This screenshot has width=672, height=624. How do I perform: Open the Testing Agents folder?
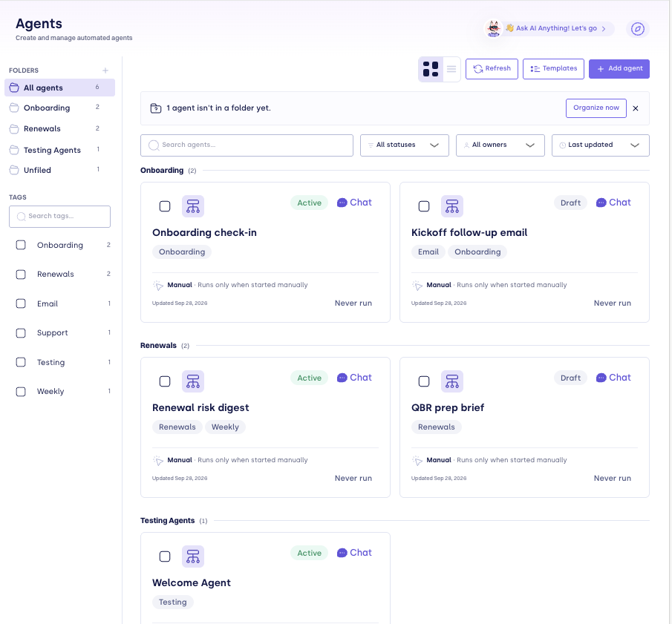click(x=59, y=150)
